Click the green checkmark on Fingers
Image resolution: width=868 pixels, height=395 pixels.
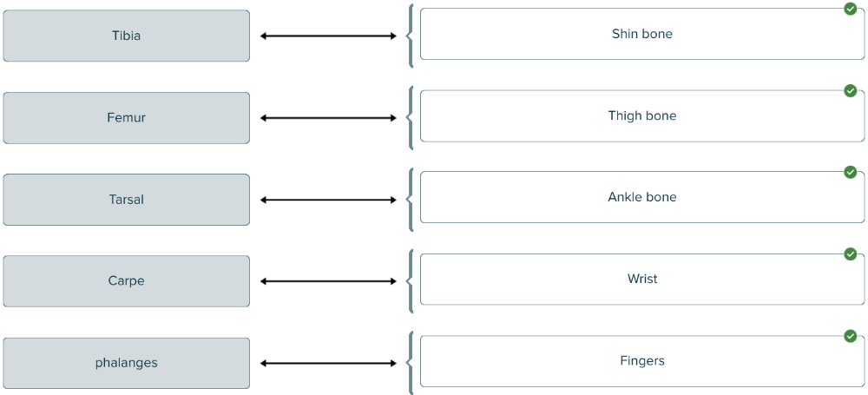[850, 336]
